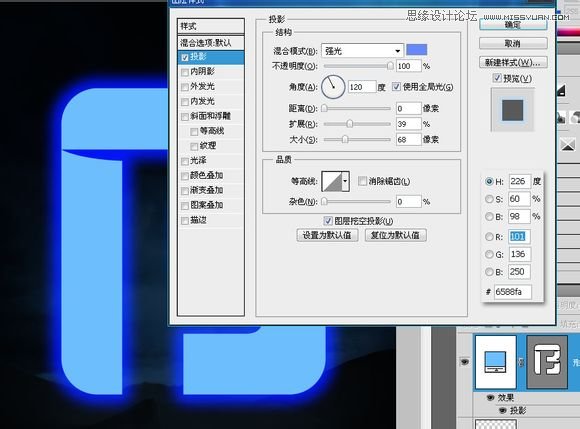Image resolution: width=580 pixels, height=429 pixels.
Task: Select the S saturation radio button
Action: (489, 199)
